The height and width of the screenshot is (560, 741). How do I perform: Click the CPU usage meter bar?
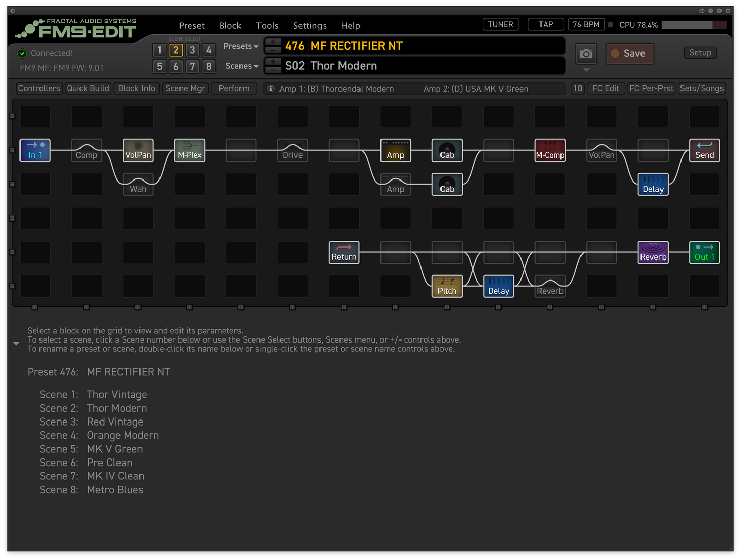pos(693,25)
